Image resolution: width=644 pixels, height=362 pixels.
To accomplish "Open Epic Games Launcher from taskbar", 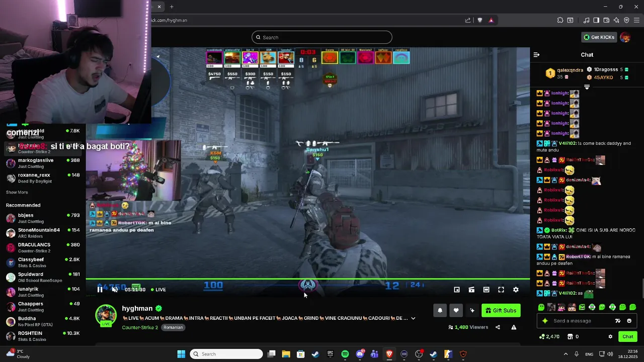I will [x=330, y=354].
